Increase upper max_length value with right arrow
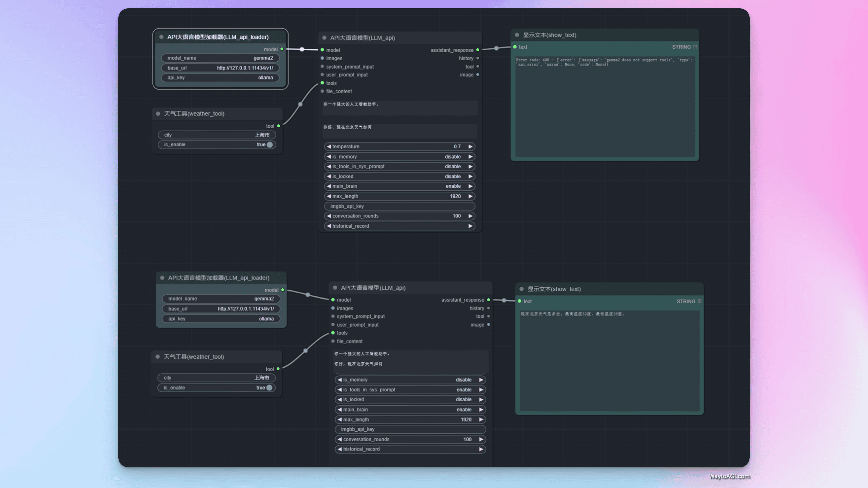Screen dimensions: 868x488 pos(470,196)
